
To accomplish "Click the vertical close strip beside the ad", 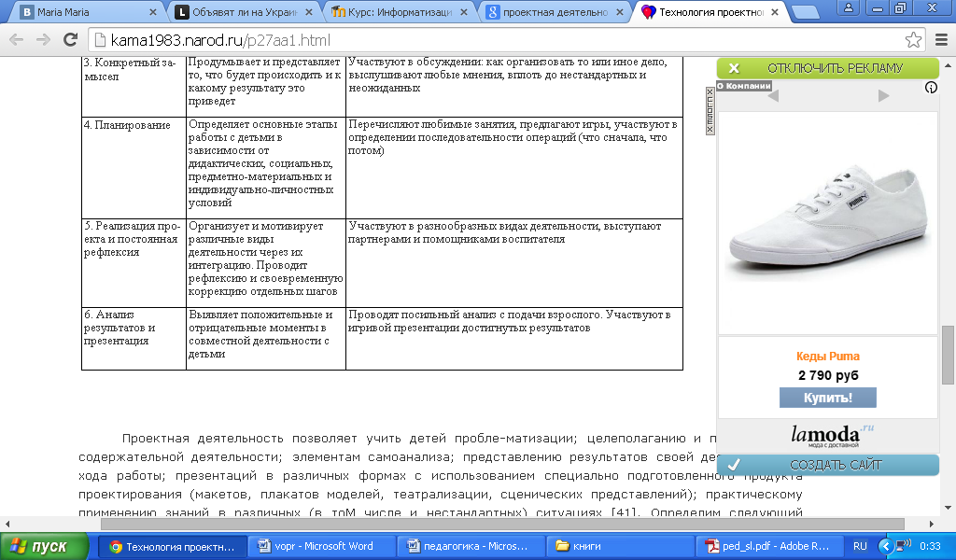I will (710, 111).
